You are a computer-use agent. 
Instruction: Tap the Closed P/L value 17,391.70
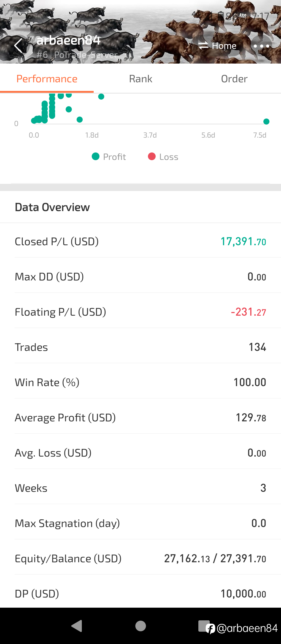[x=243, y=242]
